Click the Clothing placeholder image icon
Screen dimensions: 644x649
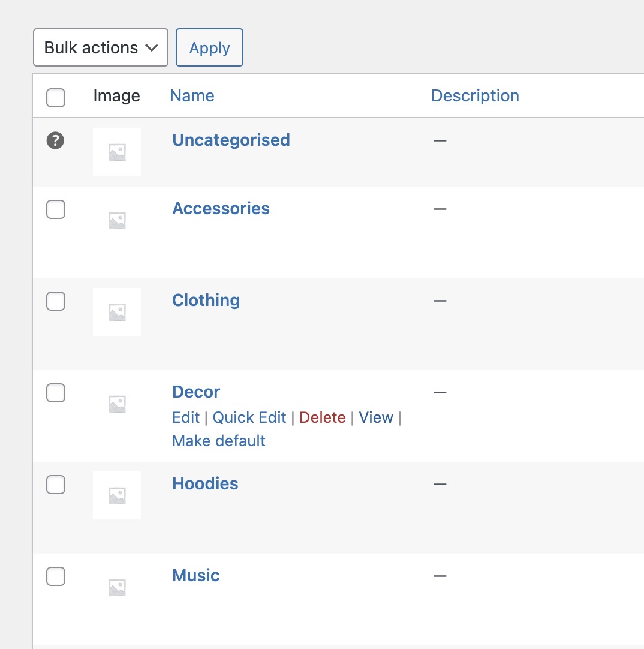[117, 312]
